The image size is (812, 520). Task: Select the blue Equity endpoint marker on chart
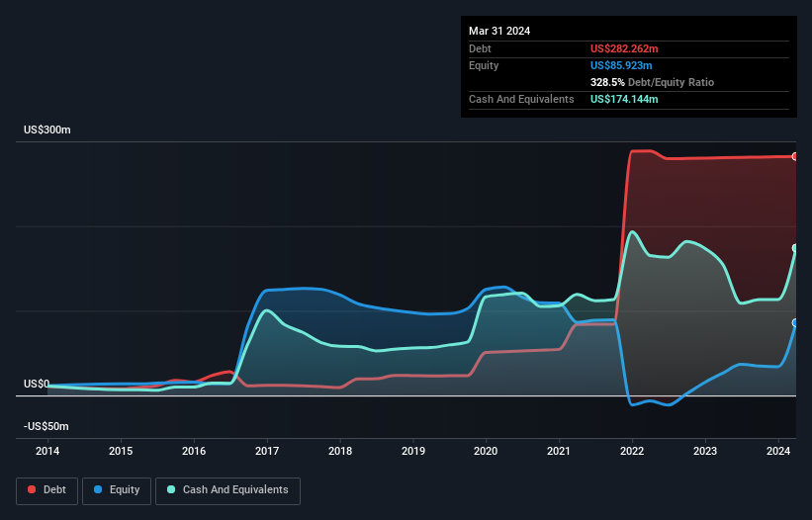(795, 323)
